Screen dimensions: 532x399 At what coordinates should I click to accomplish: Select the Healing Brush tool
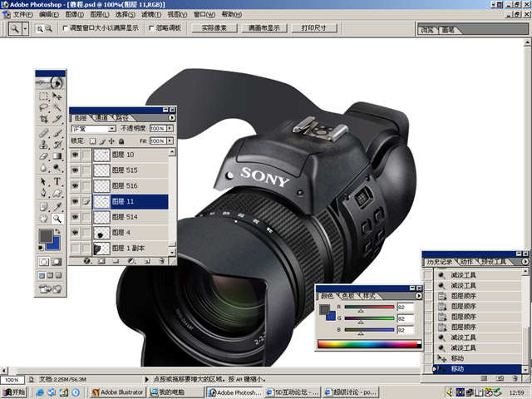pos(43,133)
